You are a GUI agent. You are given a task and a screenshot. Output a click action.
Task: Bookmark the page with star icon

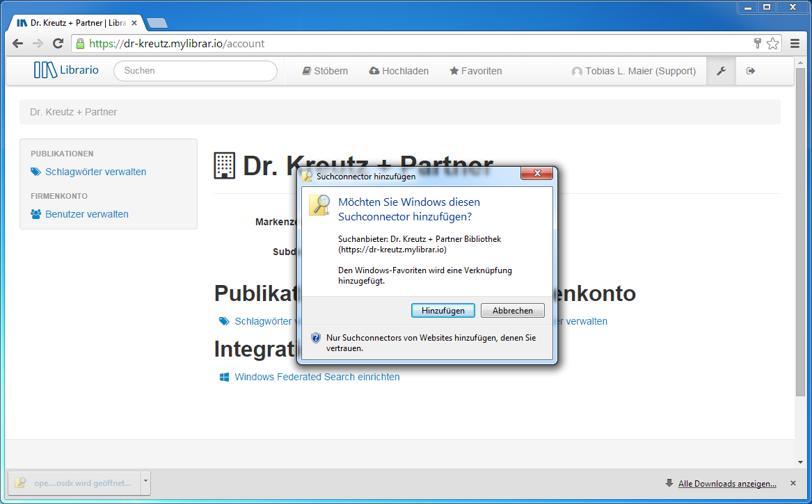772,44
